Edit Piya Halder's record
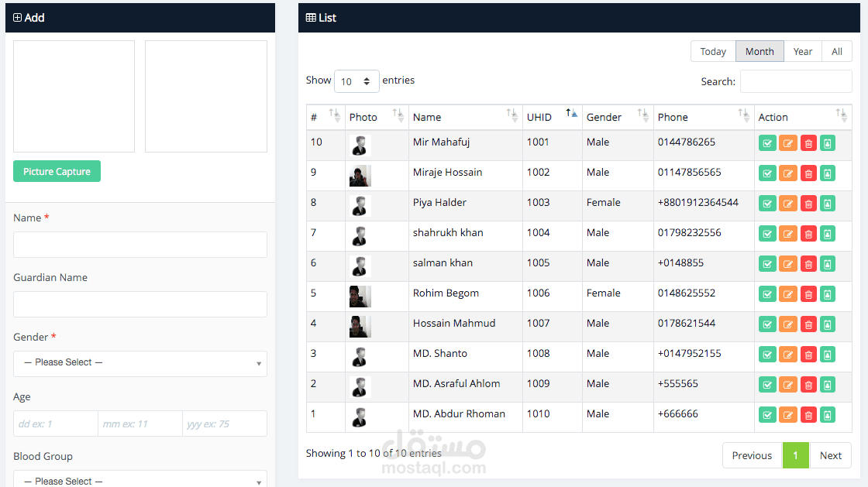868x487 pixels. click(x=787, y=204)
